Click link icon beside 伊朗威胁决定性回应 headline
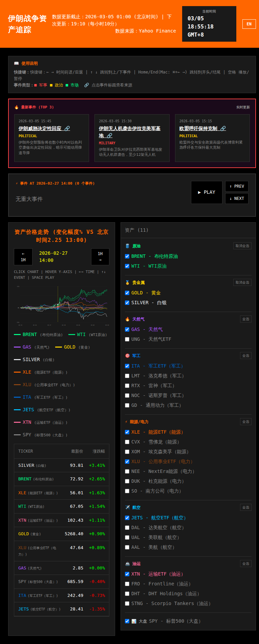 coord(67,128)
